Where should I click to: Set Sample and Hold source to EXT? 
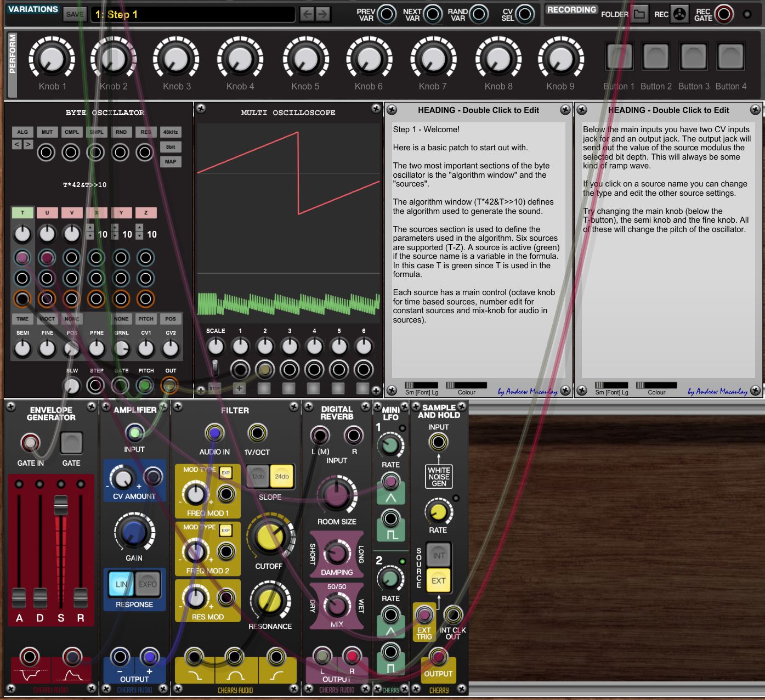439,581
